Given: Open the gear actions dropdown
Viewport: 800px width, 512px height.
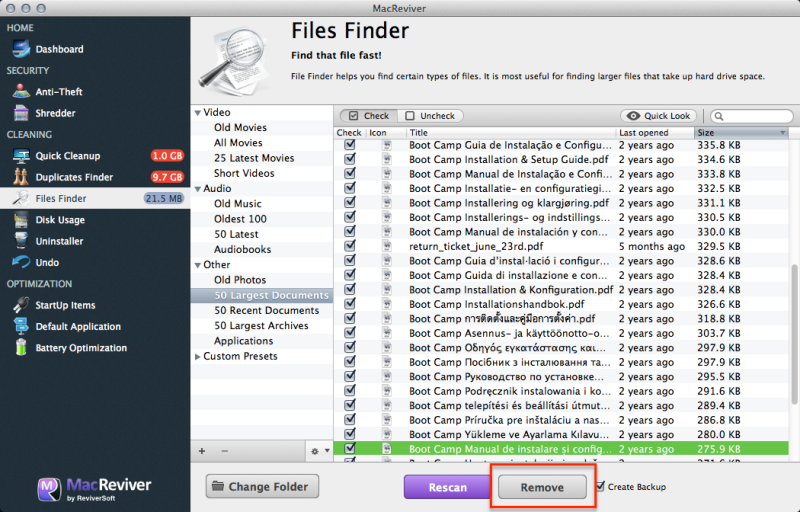Looking at the screenshot, I should 320,451.
